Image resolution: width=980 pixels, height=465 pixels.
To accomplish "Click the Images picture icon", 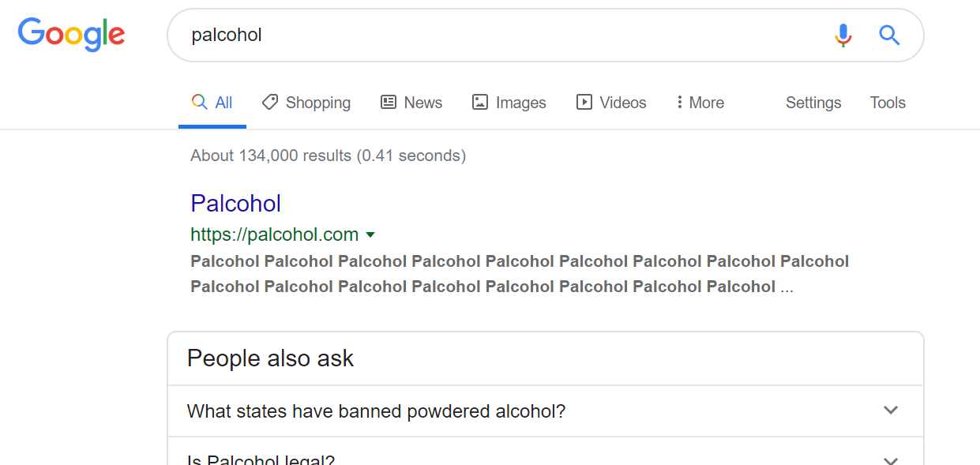I will tap(480, 102).
